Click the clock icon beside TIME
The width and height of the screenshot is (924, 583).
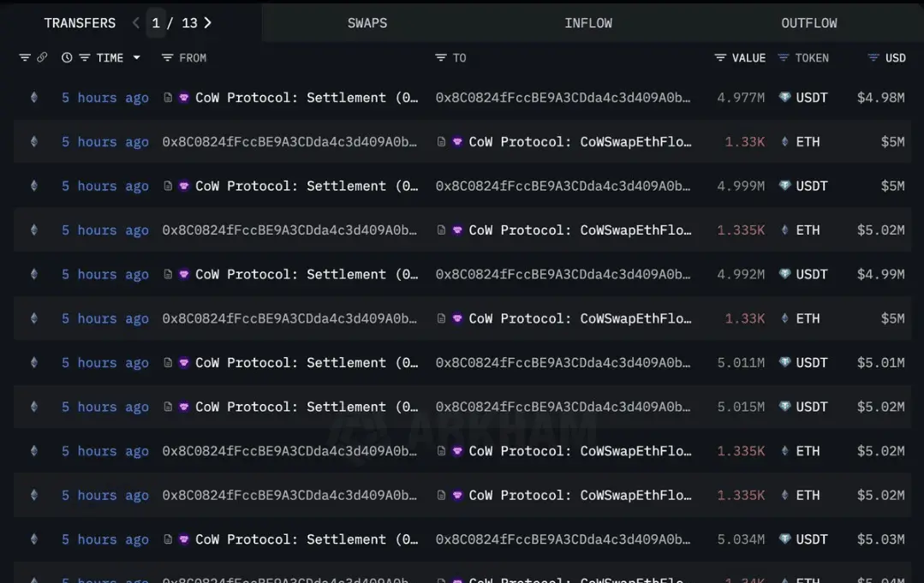67,57
